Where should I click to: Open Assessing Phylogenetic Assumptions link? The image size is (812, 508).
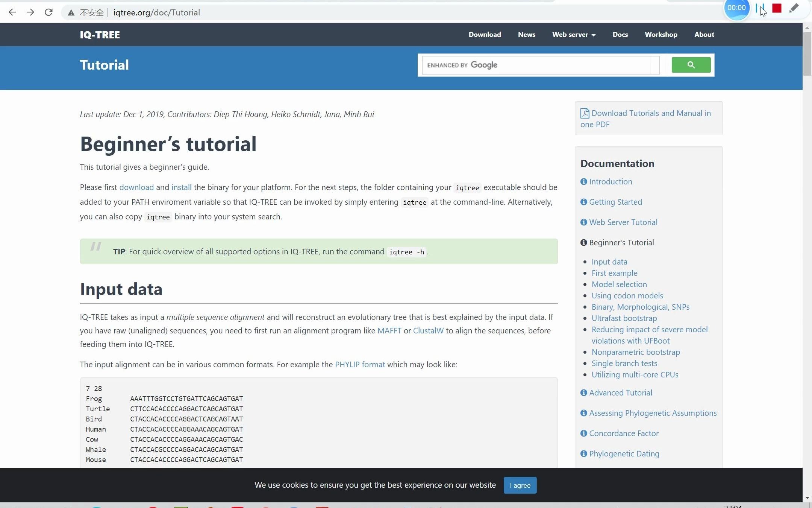(x=653, y=413)
